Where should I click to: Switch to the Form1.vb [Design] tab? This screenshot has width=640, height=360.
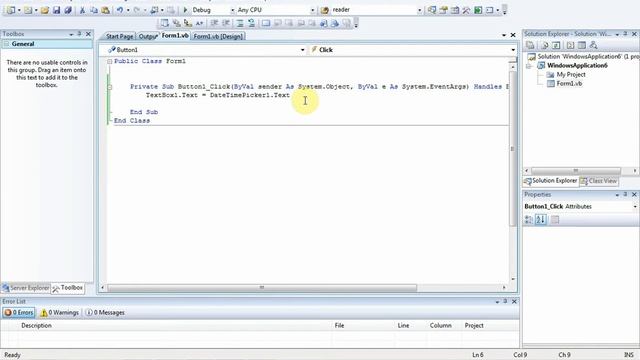coord(218,36)
